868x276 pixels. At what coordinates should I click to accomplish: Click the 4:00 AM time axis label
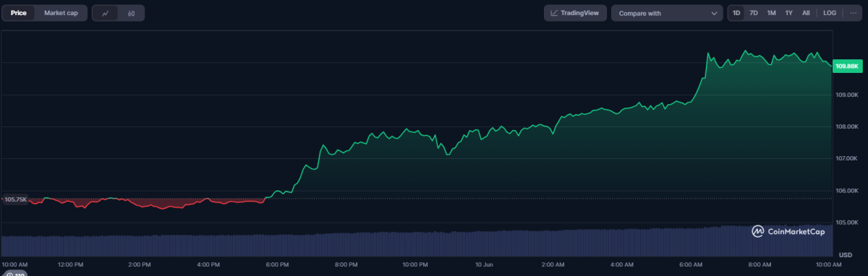623,264
